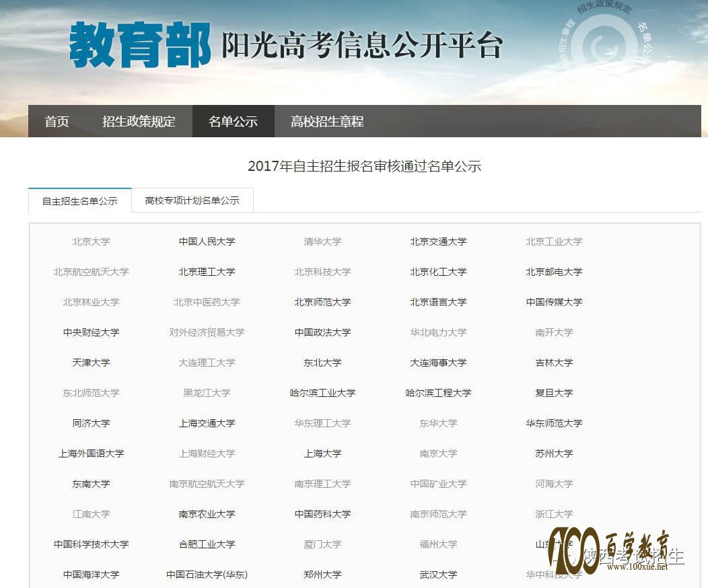Viewport: 708px width, 588px height.
Task: Open the 华东师范大学 link
Action: coord(554,423)
